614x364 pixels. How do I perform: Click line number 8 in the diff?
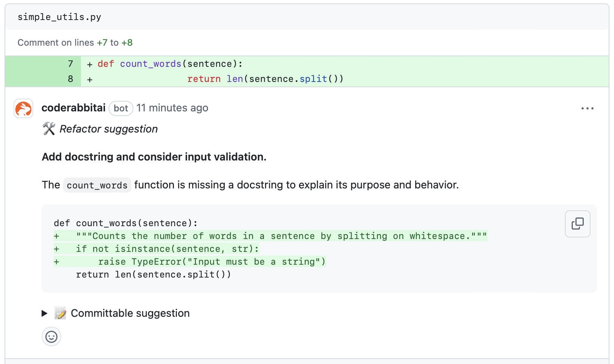coord(70,79)
